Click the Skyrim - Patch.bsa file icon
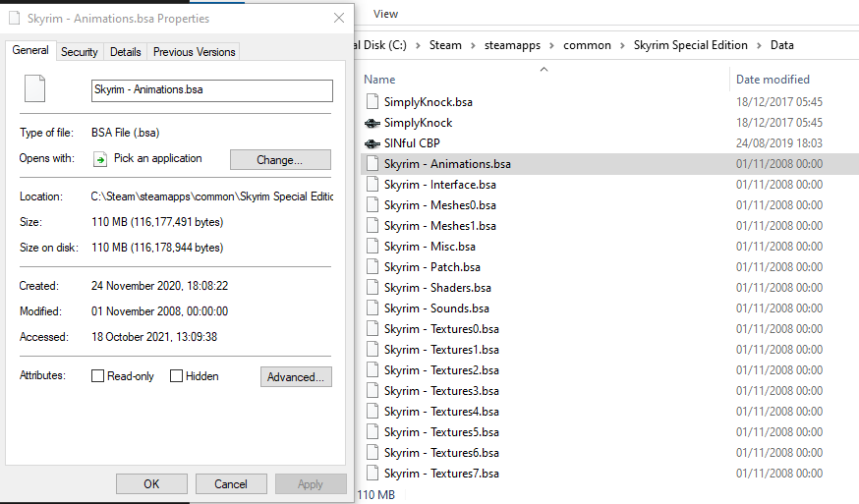The height and width of the screenshot is (504, 859). pyautogui.click(x=372, y=267)
